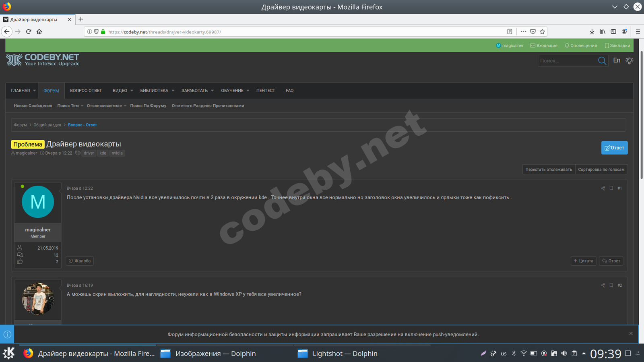Expand the ГЛАВНАЯ menu dropdown arrow
This screenshot has height=362, width=644.
(x=35, y=91)
